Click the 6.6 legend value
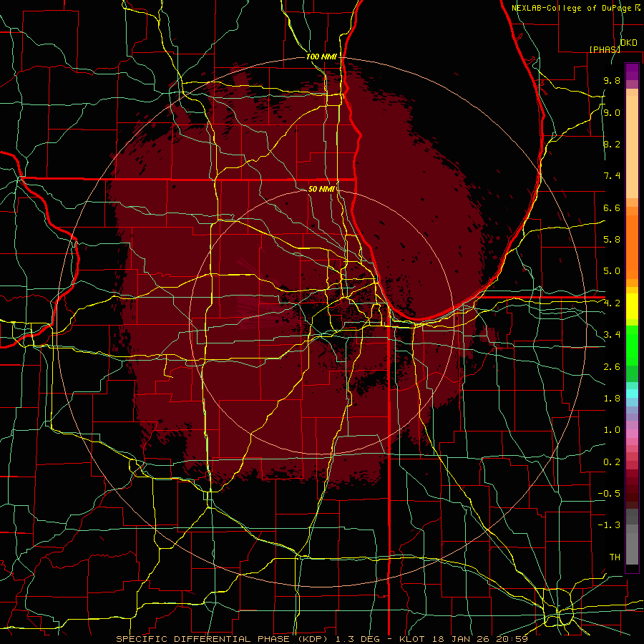 coord(612,208)
